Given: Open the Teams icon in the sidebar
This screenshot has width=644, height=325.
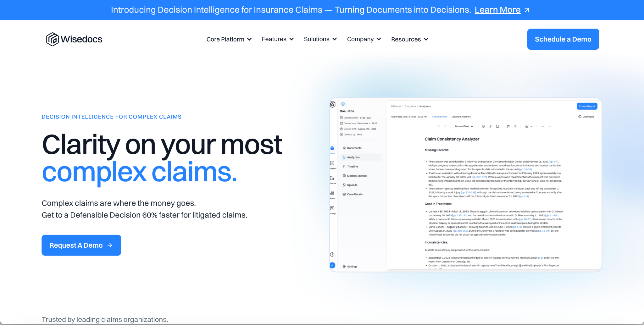Looking at the screenshot, I should [x=332, y=193].
